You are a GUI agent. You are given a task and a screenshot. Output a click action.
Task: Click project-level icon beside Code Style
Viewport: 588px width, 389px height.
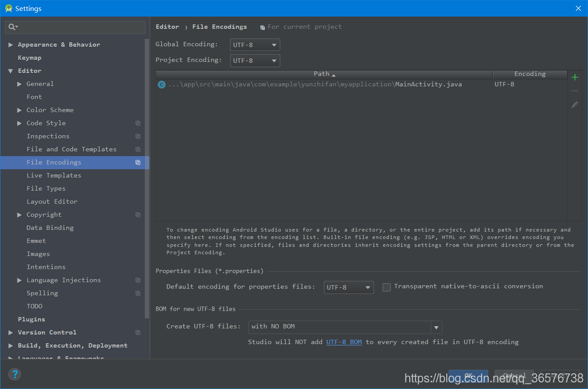[x=138, y=123]
